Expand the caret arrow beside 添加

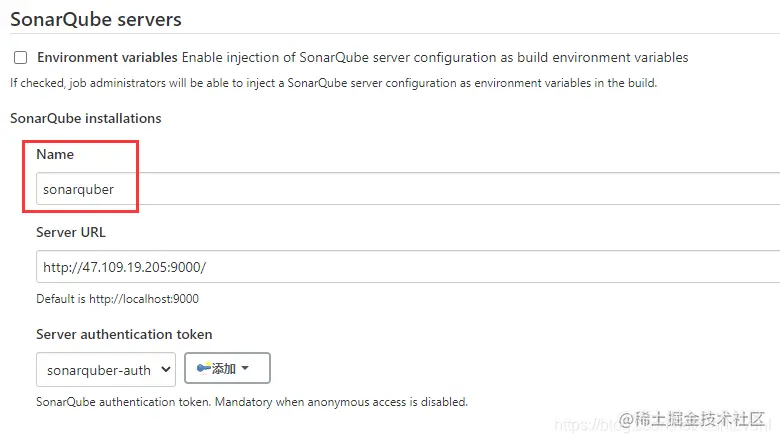pos(245,368)
